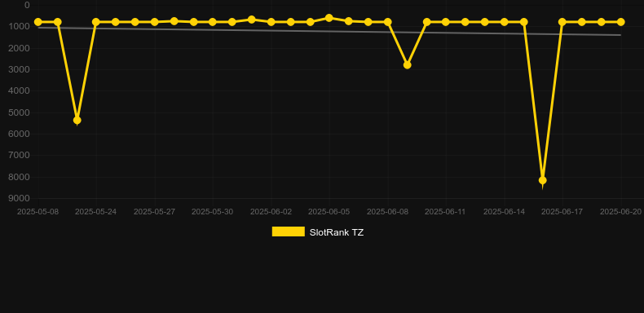The height and width of the screenshot is (313, 644).
Task: Select the dip data point near 5000
Action: click(x=77, y=121)
